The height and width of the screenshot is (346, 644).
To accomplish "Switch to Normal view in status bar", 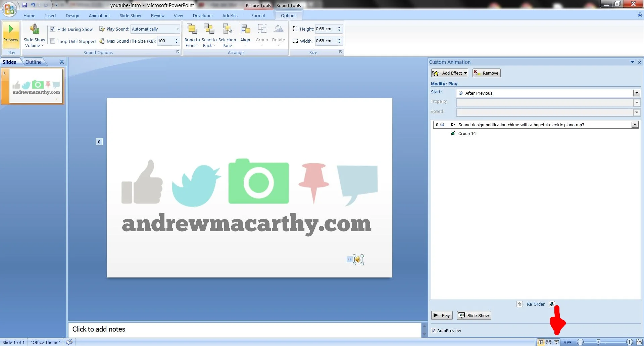I will [x=541, y=342].
